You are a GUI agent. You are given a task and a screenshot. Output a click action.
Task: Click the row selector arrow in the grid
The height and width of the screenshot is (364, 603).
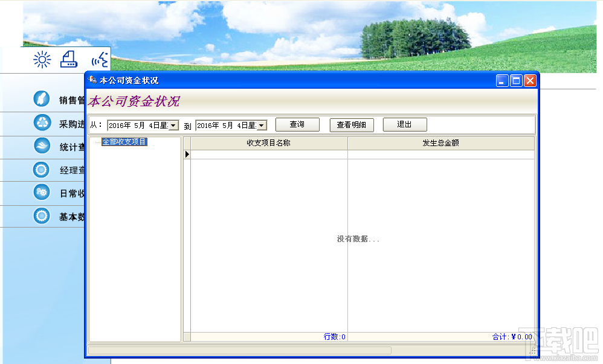tap(189, 153)
